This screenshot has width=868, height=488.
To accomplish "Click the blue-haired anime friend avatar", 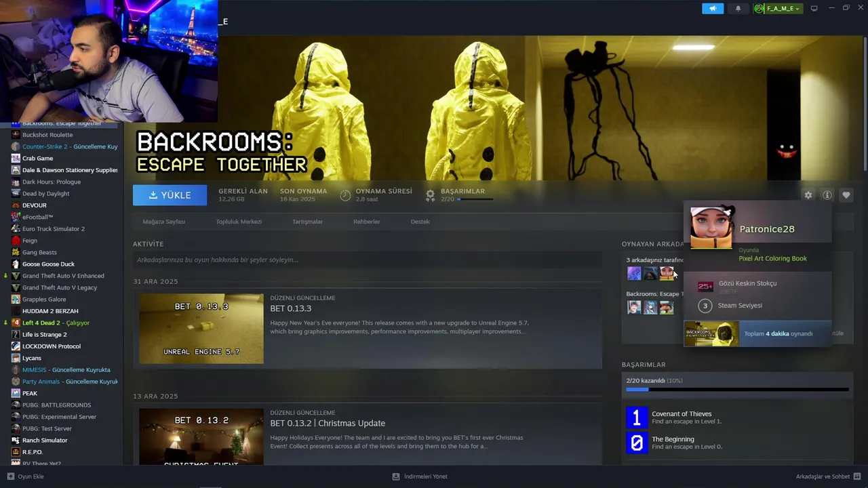I will click(x=650, y=307).
